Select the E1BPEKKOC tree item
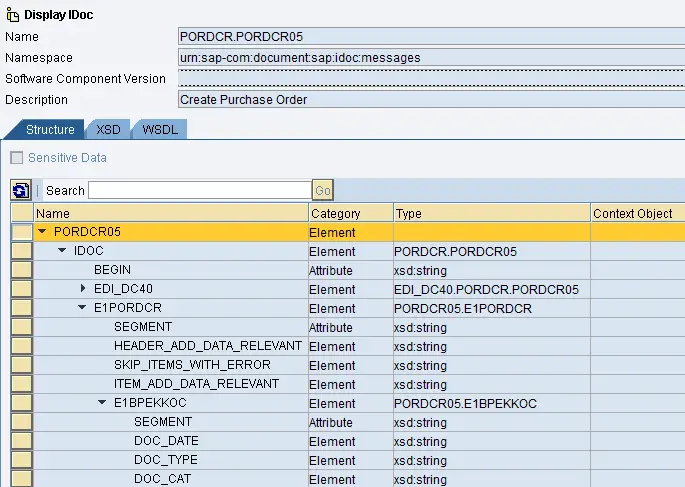The image size is (685, 487). pyautogui.click(x=150, y=403)
